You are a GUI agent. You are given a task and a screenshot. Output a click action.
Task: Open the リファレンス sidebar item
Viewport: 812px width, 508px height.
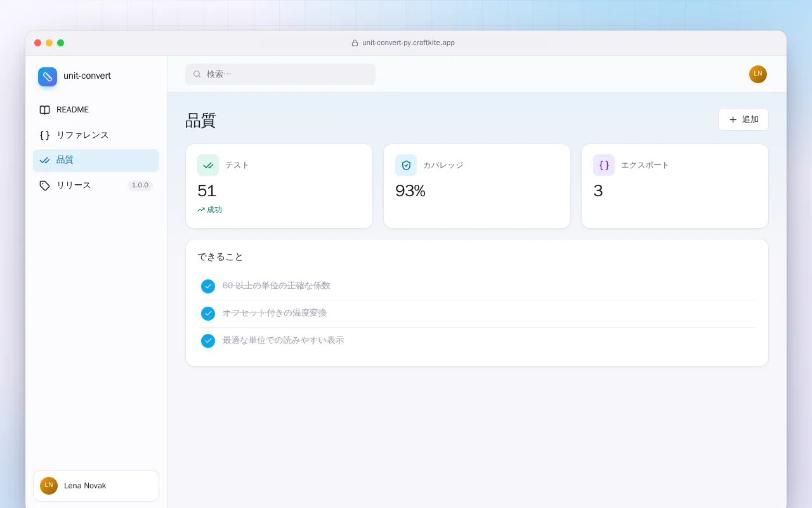tap(96, 135)
